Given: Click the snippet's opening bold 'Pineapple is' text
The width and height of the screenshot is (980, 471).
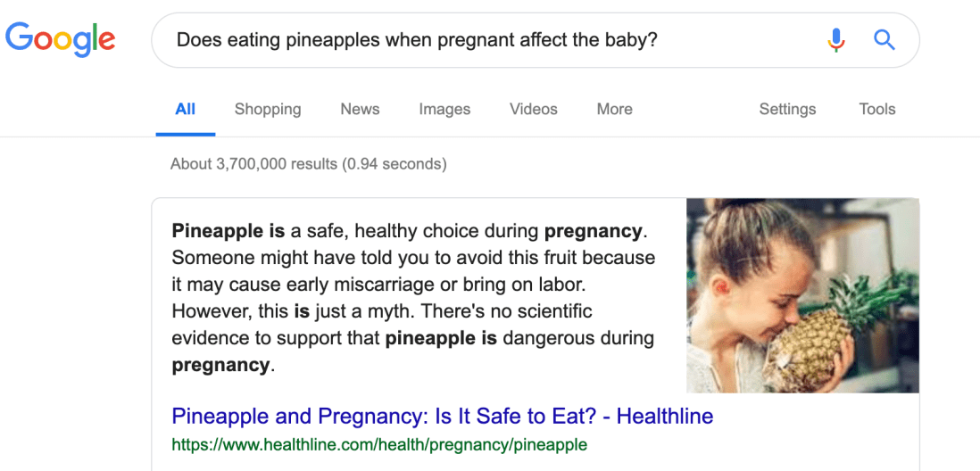Looking at the screenshot, I should click(x=228, y=231).
